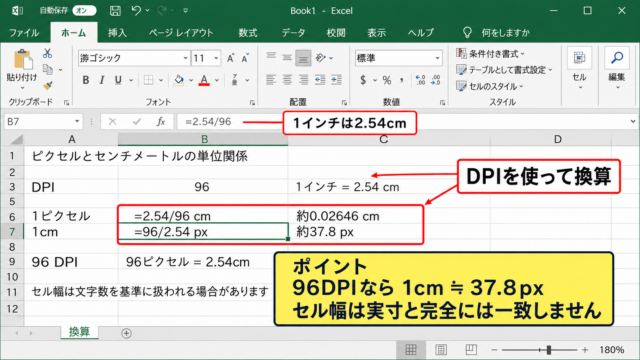Cancel formula entry with X
This screenshot has width=640, height=360.
[112, 122]
